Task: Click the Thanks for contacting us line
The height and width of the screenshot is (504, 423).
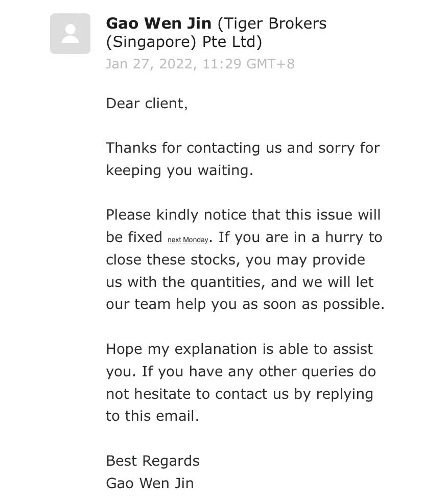Action: pyautogui.click(x=242, y=148)
